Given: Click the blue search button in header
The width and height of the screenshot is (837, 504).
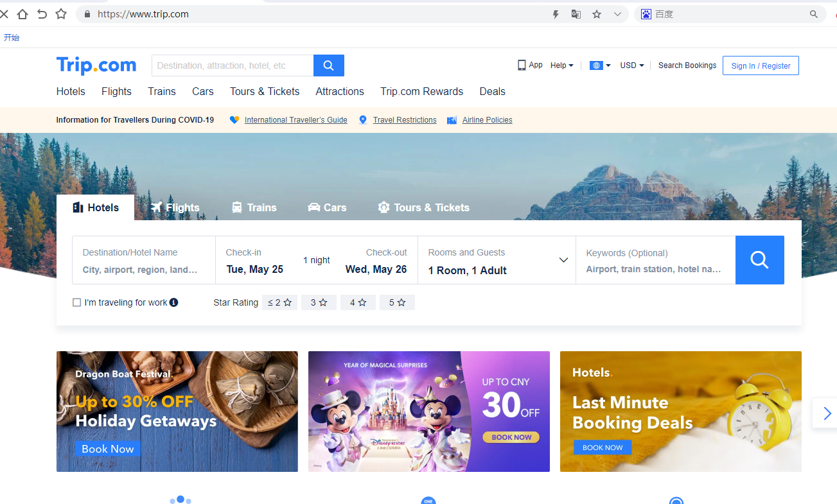Looking at the screenshot, I should click(329, 65).
